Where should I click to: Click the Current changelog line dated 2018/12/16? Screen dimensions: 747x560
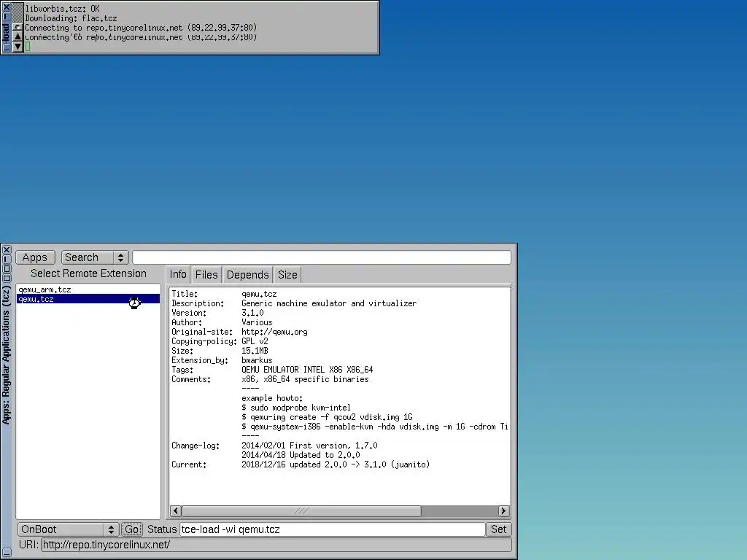[336, 464]
